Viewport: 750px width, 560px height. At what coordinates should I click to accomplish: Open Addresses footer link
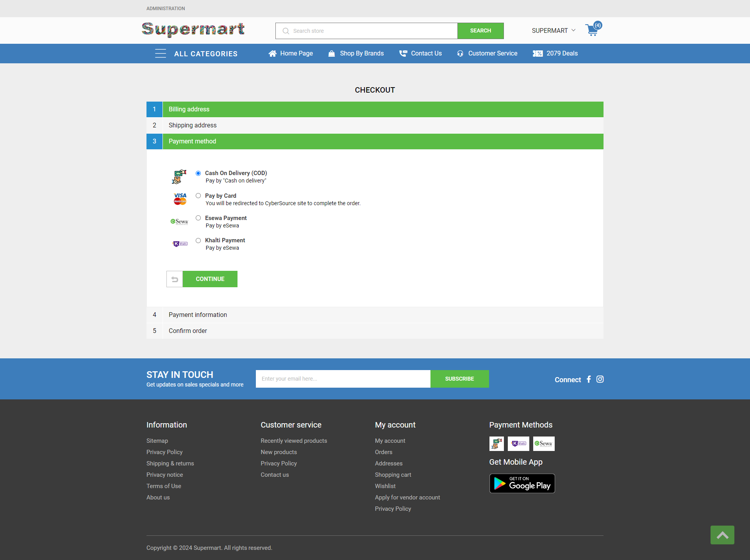(389, 463)
